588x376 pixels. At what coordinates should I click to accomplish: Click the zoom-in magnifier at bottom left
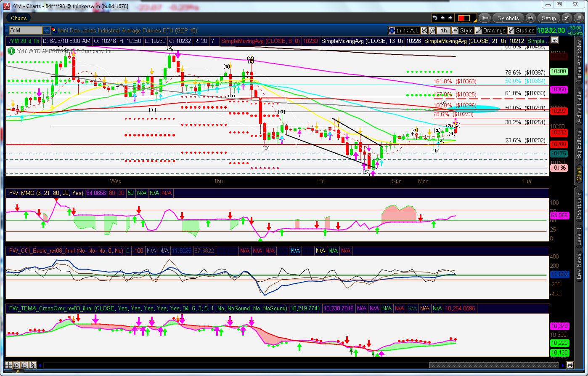(17, 365)
